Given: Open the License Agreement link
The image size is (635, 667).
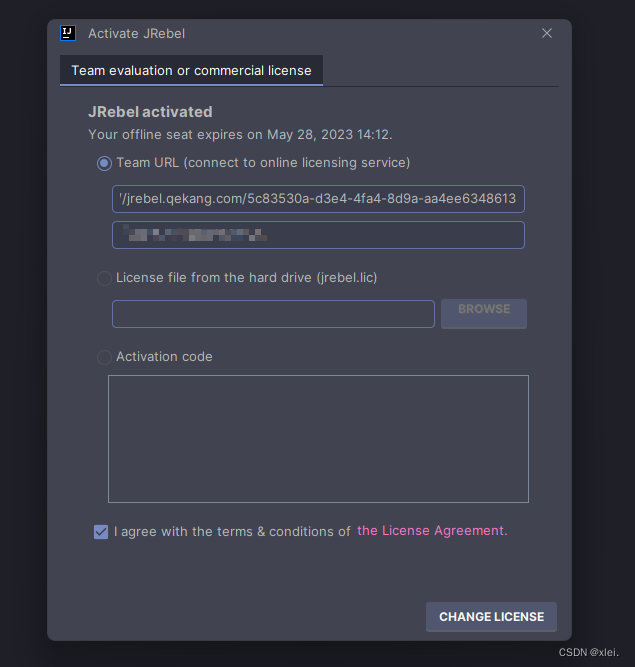Looking at the screenshot, I should [432, 530].
